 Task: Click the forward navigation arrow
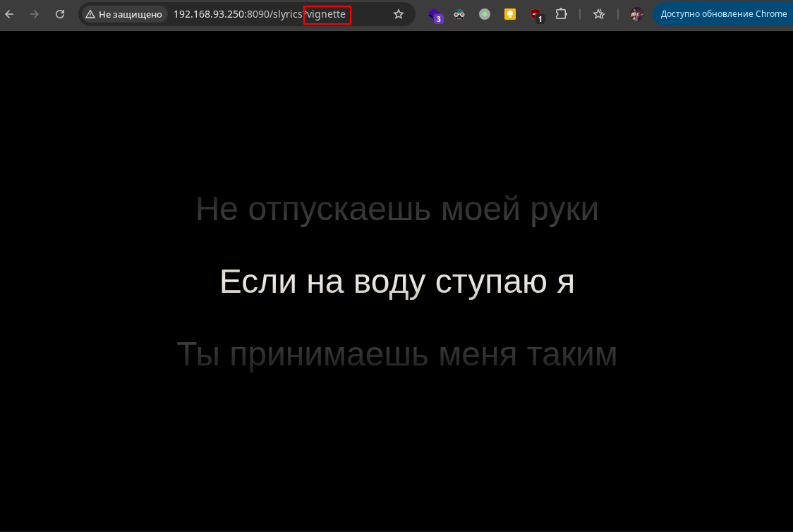coord(35,14)
